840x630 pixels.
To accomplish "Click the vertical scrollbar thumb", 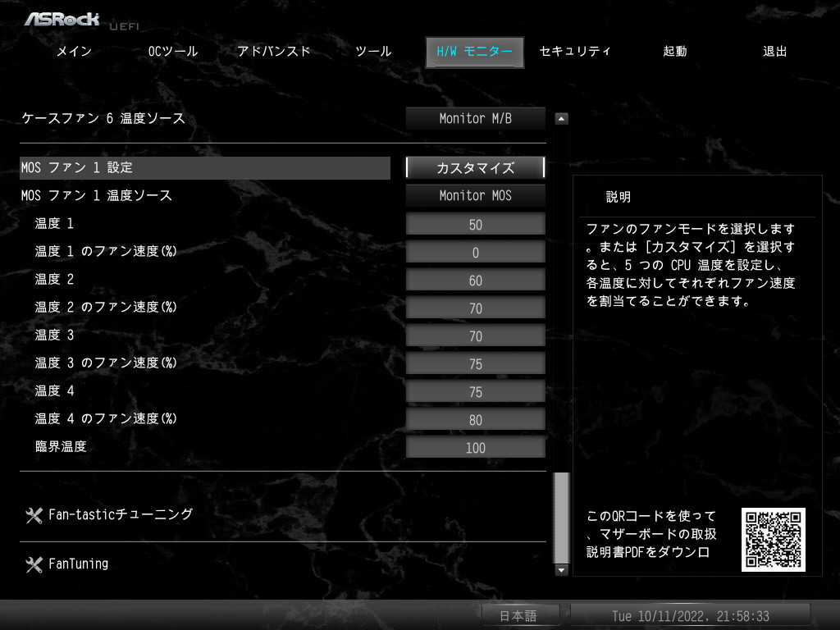I will [x=561, y=518].
